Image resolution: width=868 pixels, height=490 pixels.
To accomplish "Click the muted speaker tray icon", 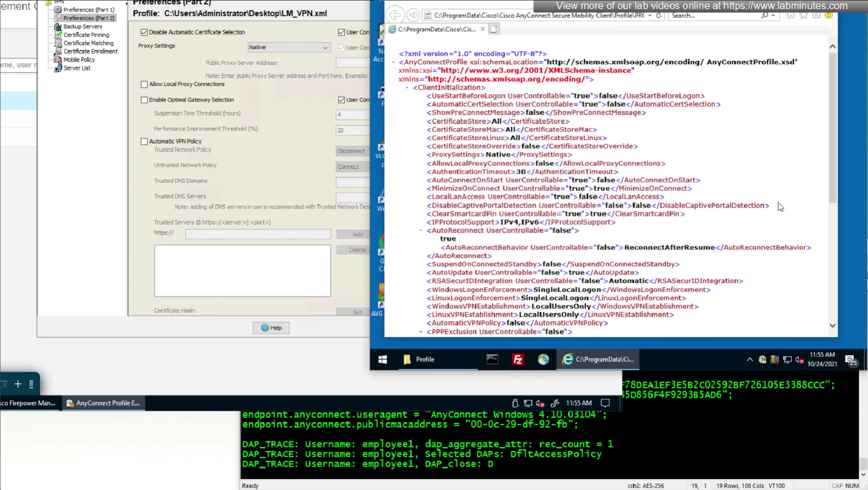I will (799, 360).
